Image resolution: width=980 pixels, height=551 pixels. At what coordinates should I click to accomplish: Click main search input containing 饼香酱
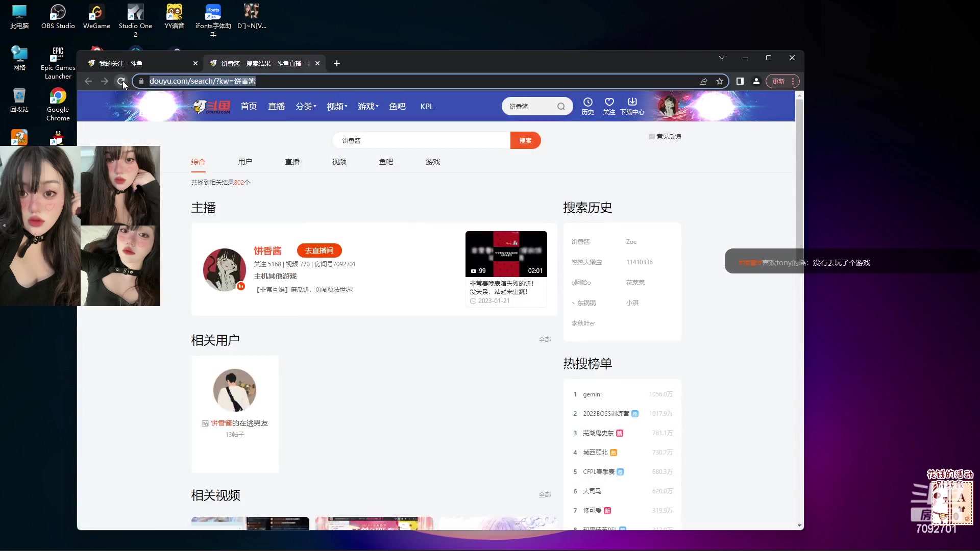[x=422, y=140]
